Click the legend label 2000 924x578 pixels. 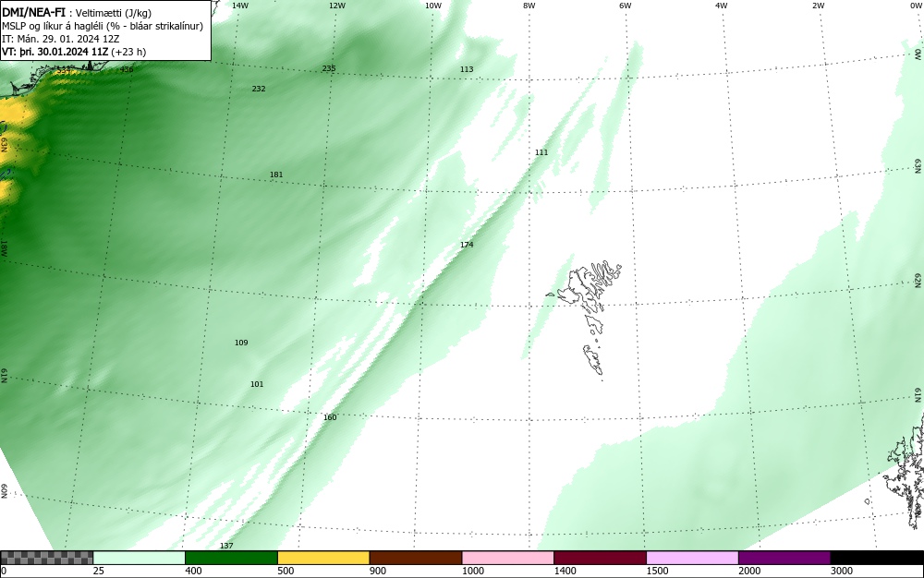coord(749,571)
